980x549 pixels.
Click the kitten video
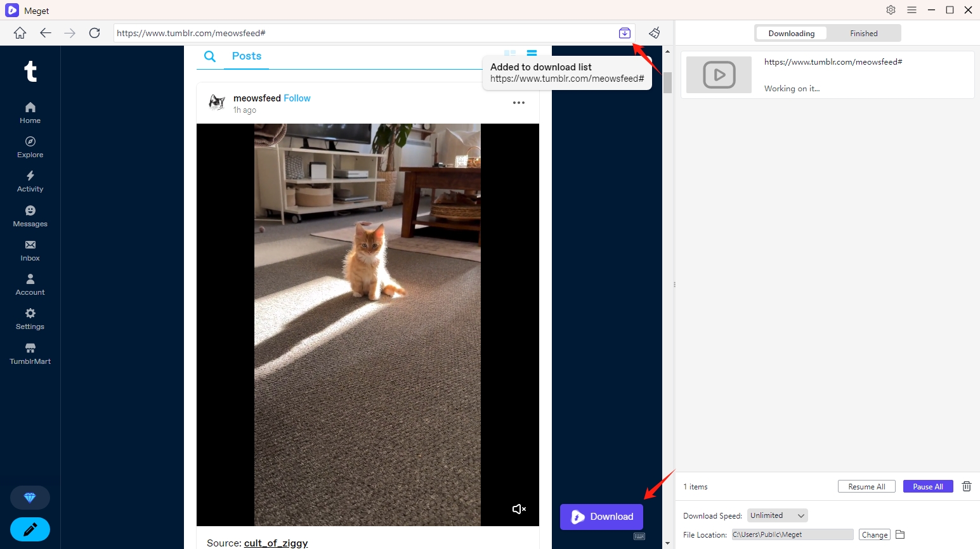(367, 325)
